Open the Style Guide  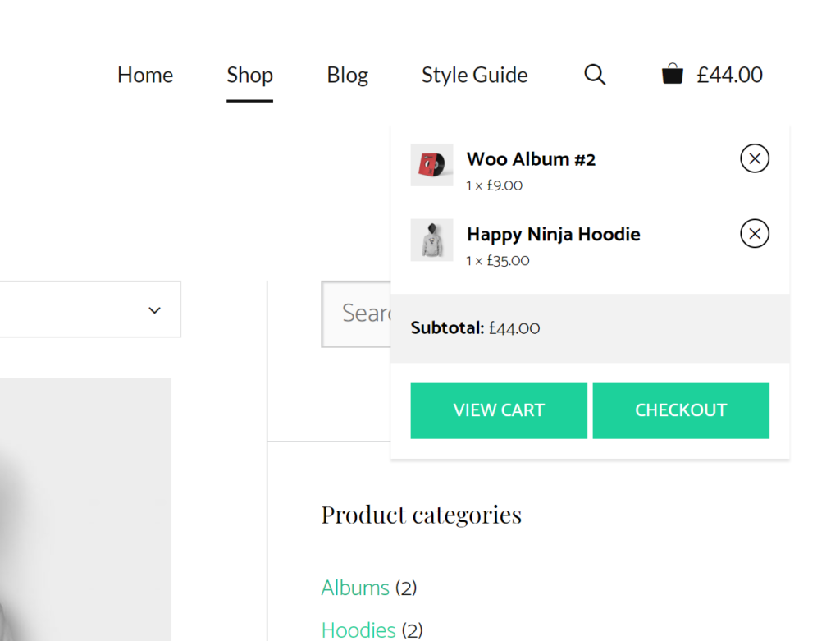click(x=474, y=75)
